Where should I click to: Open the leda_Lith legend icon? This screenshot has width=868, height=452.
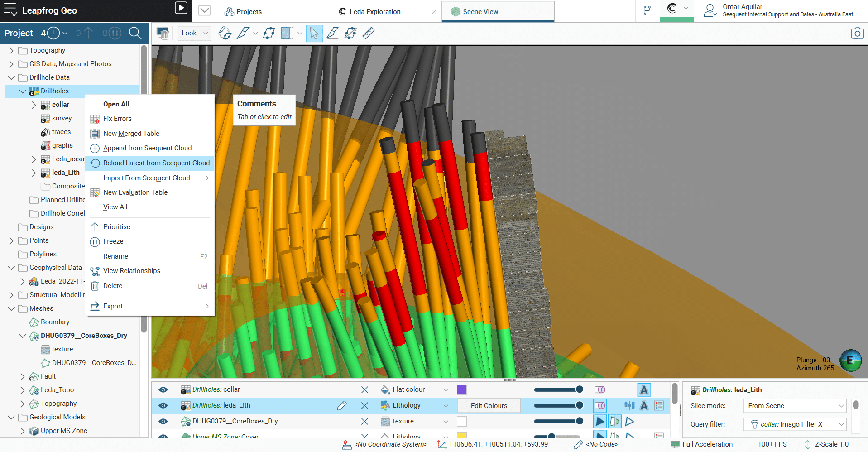[x=659, y=406]
